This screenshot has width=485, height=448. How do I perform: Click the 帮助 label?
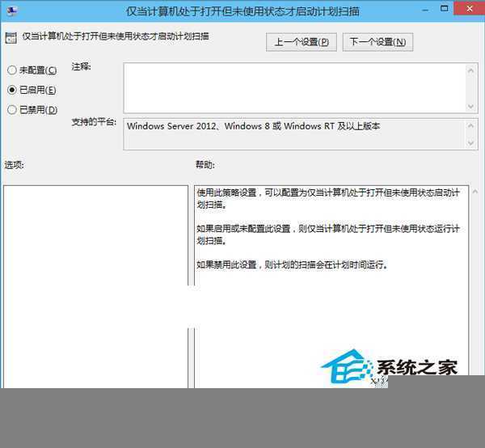tap(205, 165)
